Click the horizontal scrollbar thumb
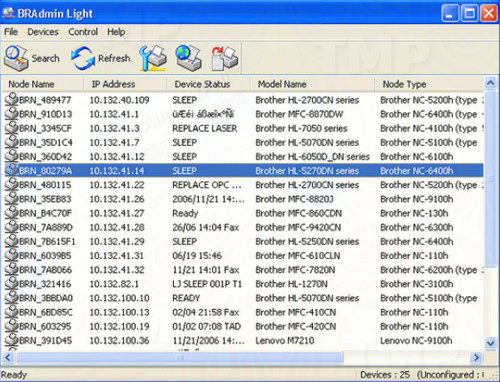500x382 pixels. point(180,358)
